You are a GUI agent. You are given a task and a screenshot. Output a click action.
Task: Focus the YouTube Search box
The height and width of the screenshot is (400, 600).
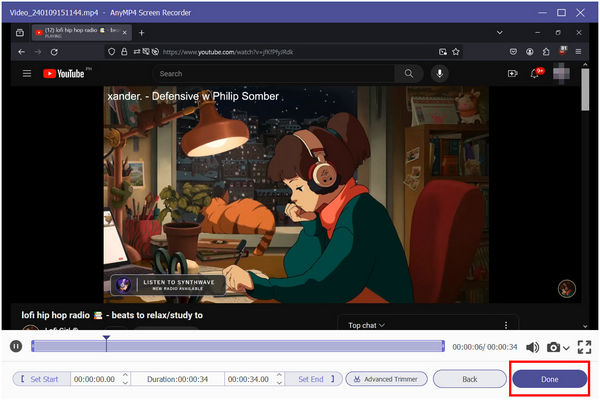click(x=274, y=73)
